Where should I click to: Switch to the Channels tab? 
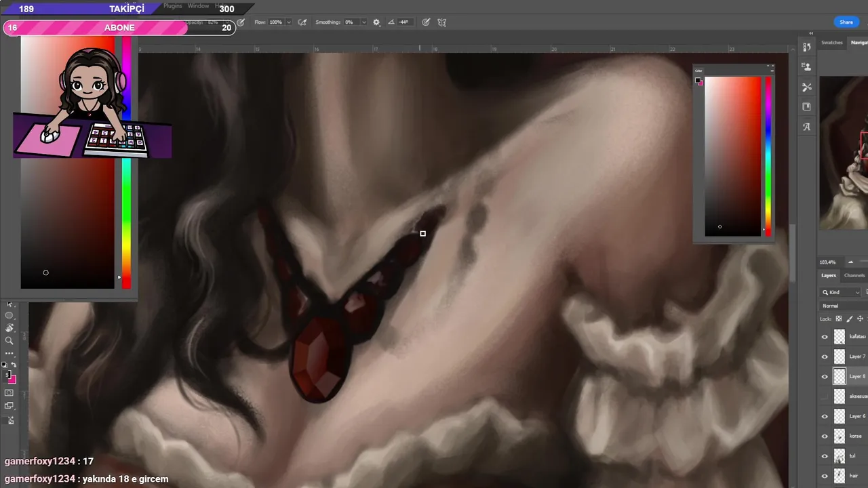pyautogui.click(x=854, y=275)
